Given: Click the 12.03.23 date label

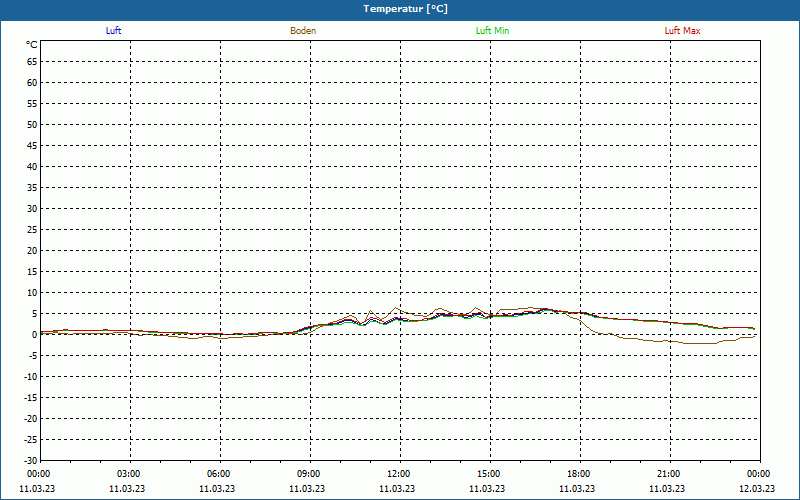Looking at the screenshot, I should (757, 489).
